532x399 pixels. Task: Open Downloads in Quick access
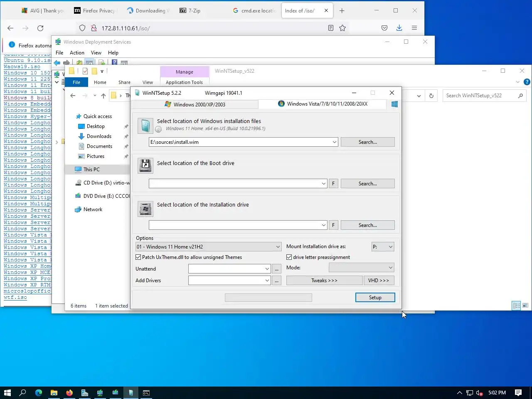[99, 136]
